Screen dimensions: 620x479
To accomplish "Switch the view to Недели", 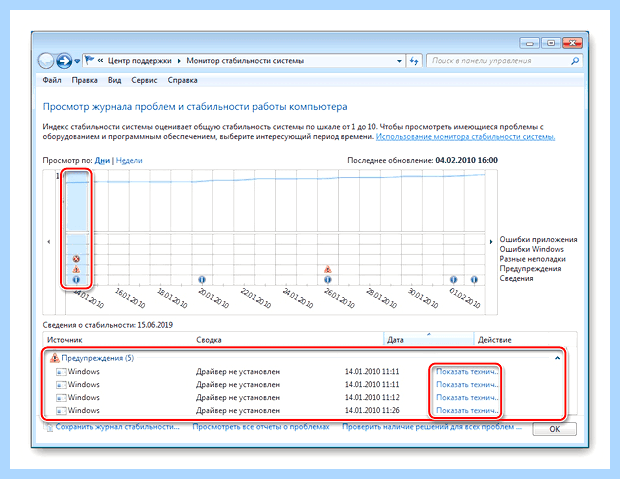I will pyautogui.click(x=129, y=161).
